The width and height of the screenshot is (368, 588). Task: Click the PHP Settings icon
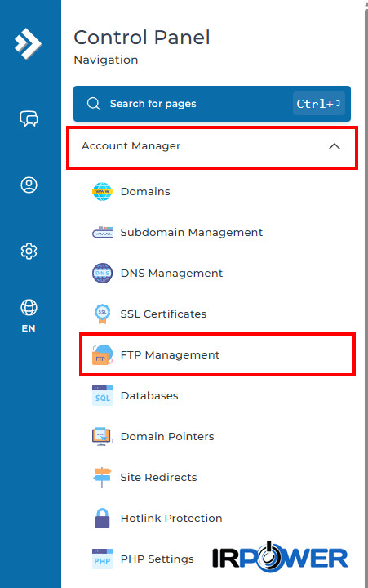click(x=102, y=559)
